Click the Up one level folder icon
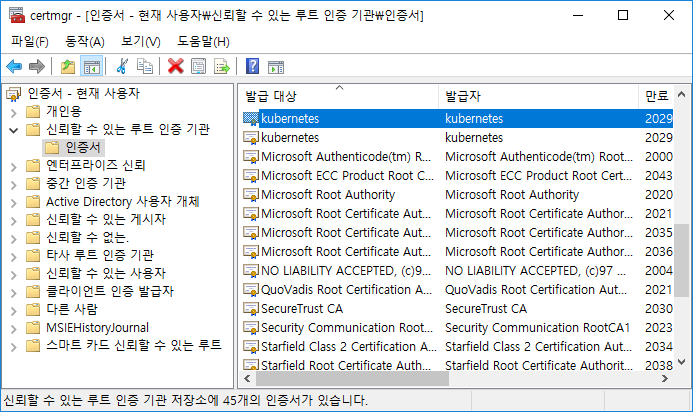The image size is (693, 412). pyautogui.click(x=68, y=67)
